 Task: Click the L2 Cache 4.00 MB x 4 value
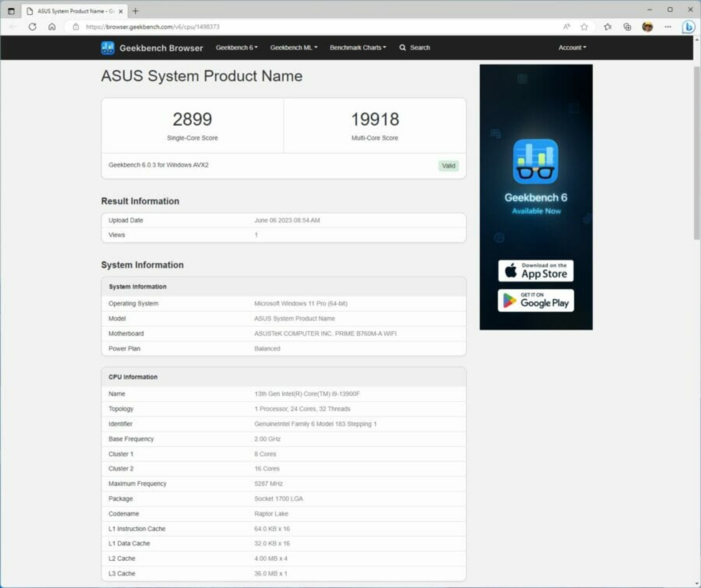tap(271, 558)
